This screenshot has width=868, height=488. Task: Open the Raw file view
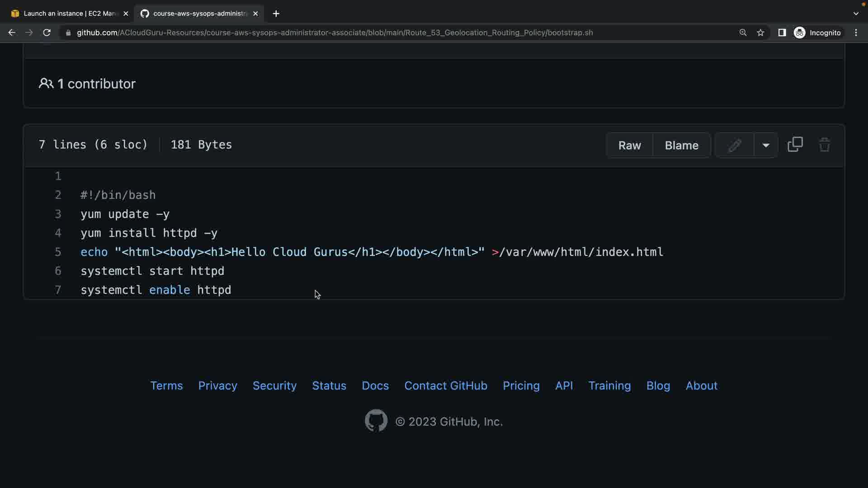tap(629, 145)
